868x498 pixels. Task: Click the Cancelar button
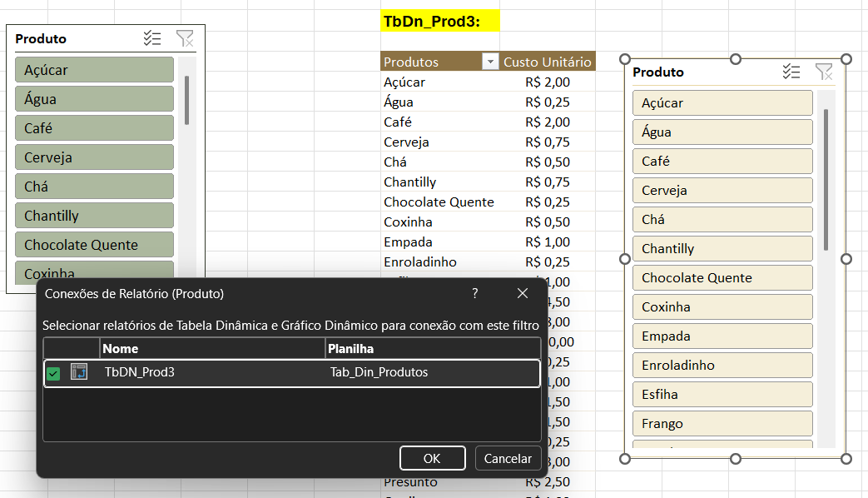point(508,458)
